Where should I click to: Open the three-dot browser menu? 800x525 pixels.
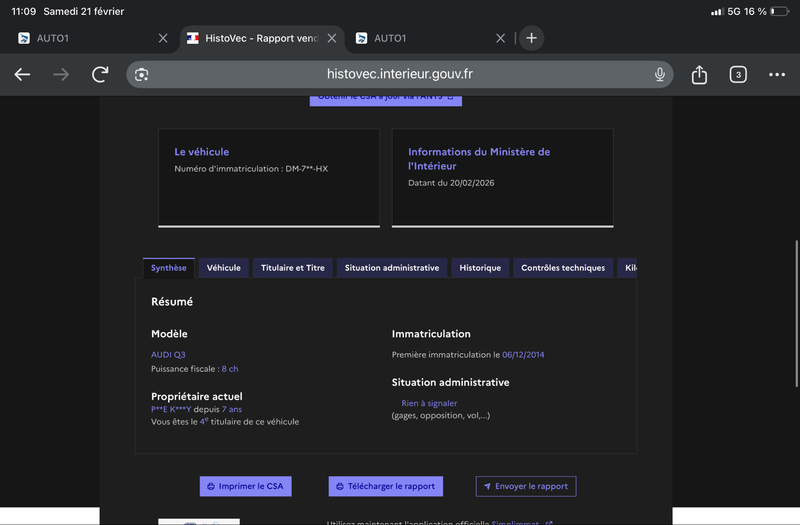[x=777, y=75]
